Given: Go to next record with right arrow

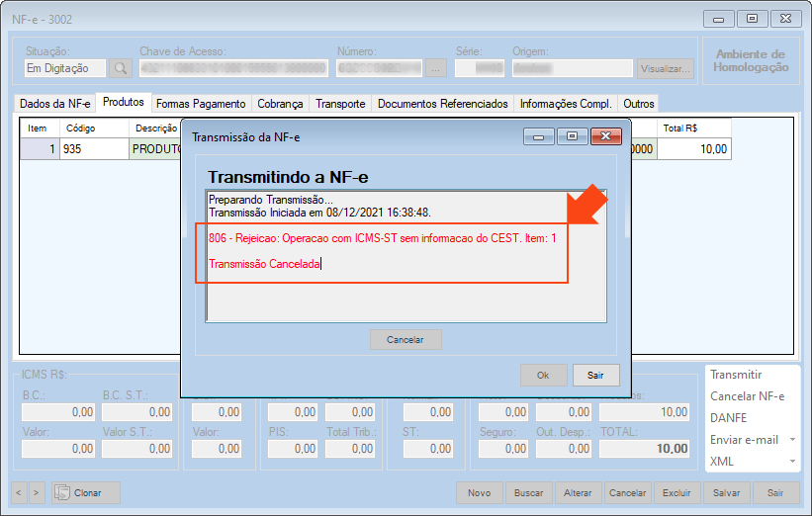Looking at the screenshot, I should point(37,492).
